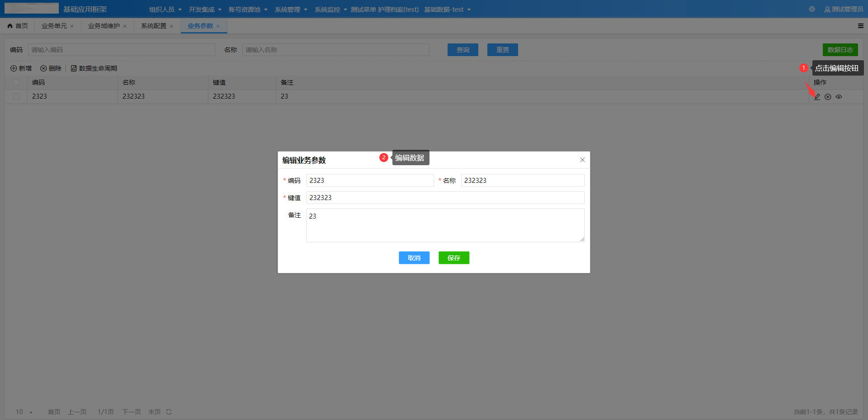Switch to the 业务单元 tab
This screenshot has width=868, height=420.
click(54, 26)
